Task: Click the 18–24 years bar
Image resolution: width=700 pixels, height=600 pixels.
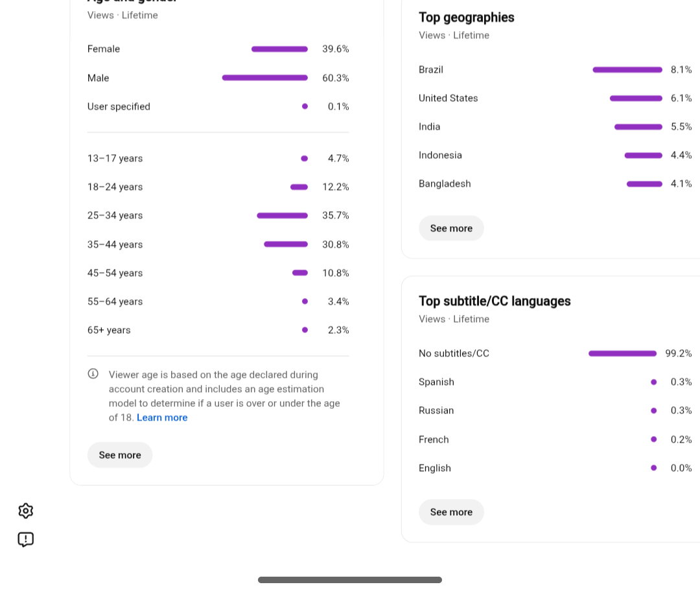Action: [x=299, y=187]
